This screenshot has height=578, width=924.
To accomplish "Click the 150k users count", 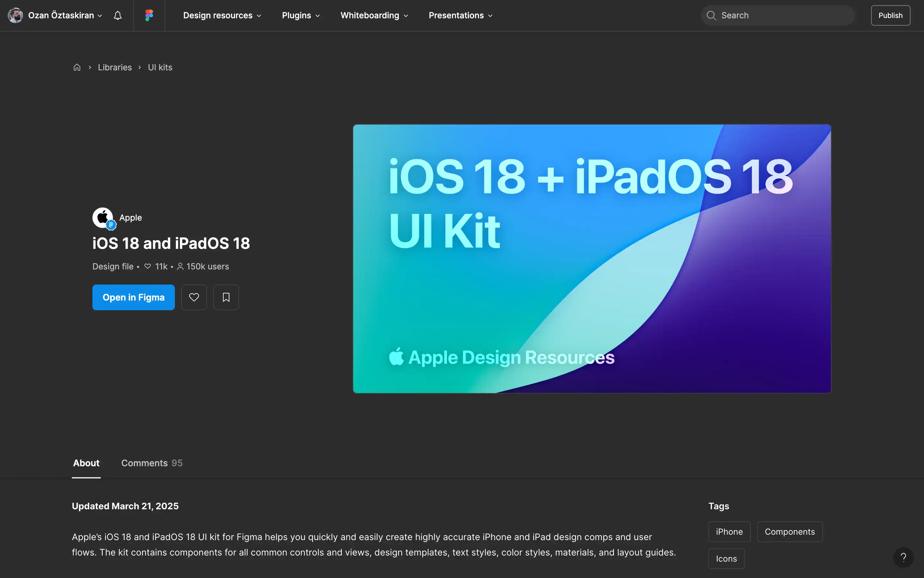I will pyautogui.click(x=203, y=267).
